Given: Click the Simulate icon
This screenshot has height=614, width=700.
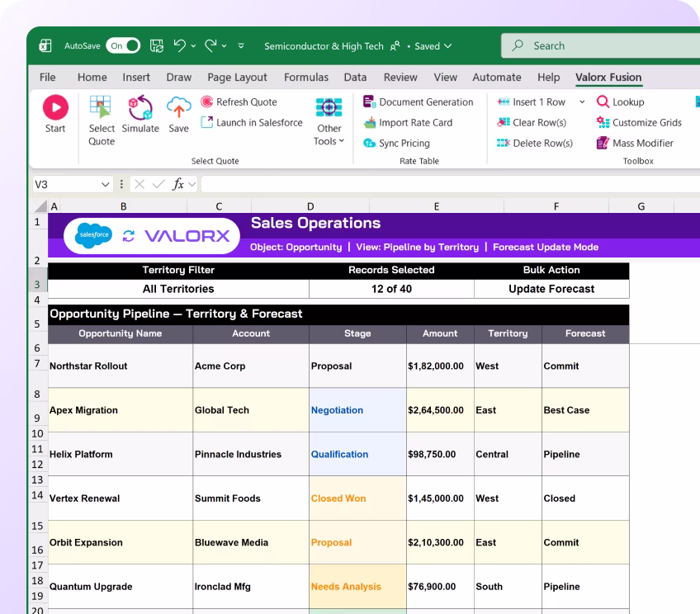Looking at the screenshot, I should (140, 107).
